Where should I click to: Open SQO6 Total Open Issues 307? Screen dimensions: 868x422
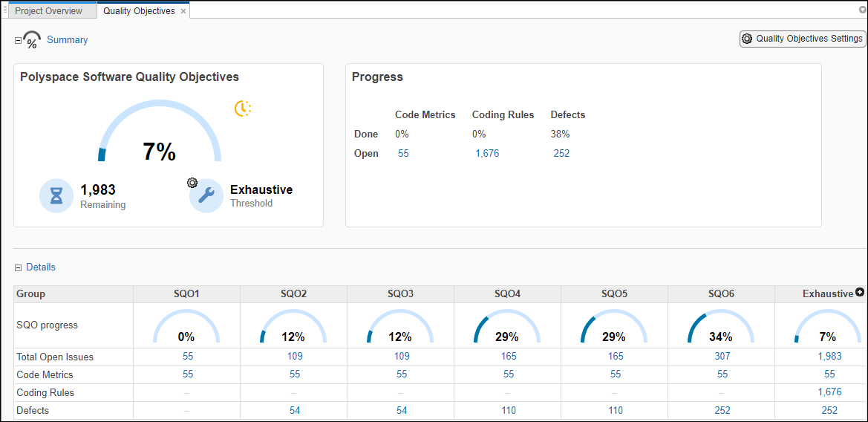(721, 357)
